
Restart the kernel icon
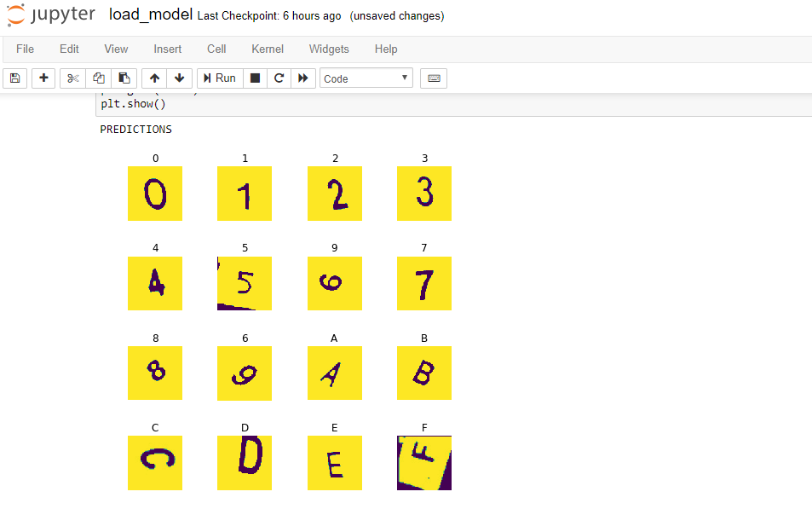(x=279, y=78)
